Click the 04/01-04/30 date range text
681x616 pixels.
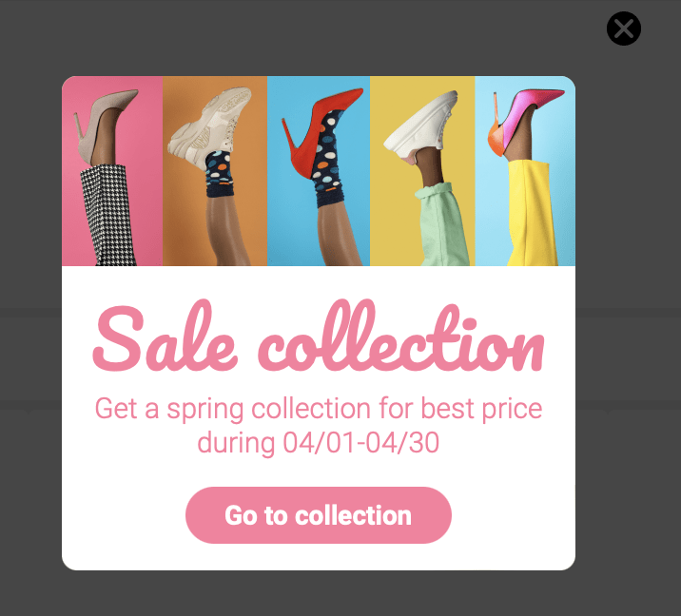coord(360,442)
